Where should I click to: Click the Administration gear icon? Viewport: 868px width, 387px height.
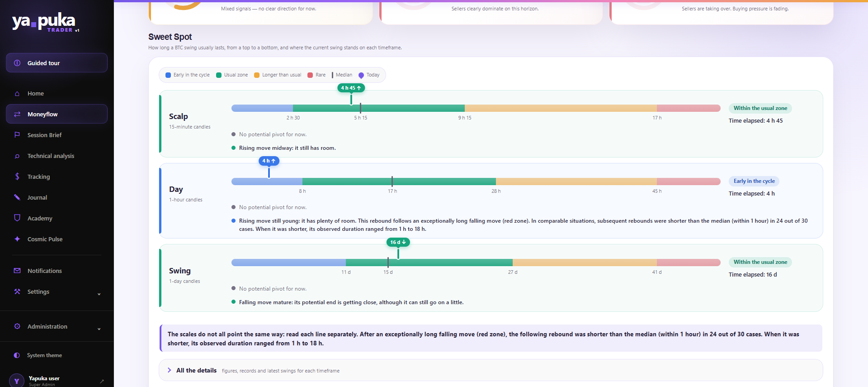pos(17,326)
